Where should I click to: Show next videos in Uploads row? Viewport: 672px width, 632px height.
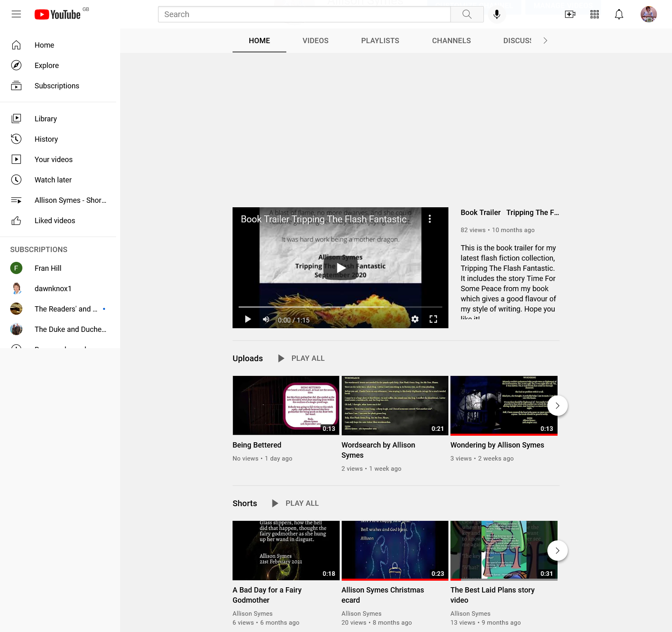coord(557,406)
